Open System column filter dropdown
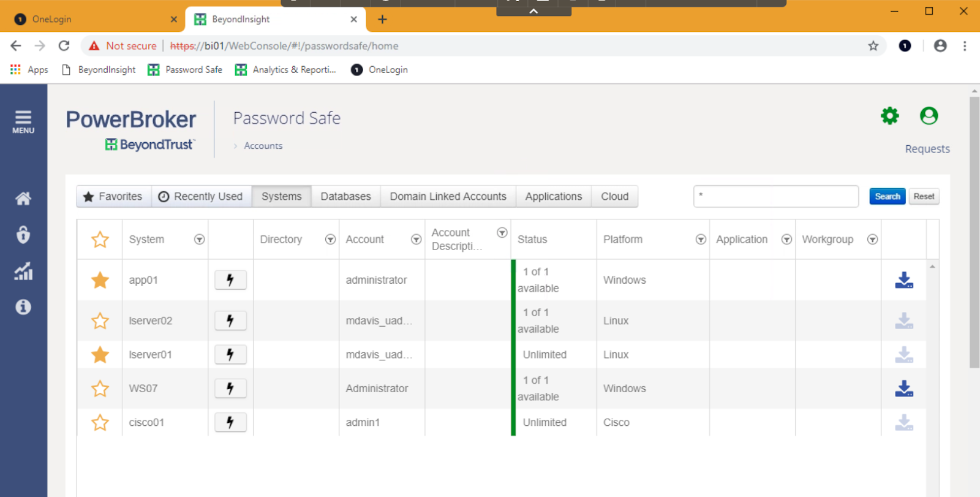Viewport: 980px width, 497px height. point(199,240)
